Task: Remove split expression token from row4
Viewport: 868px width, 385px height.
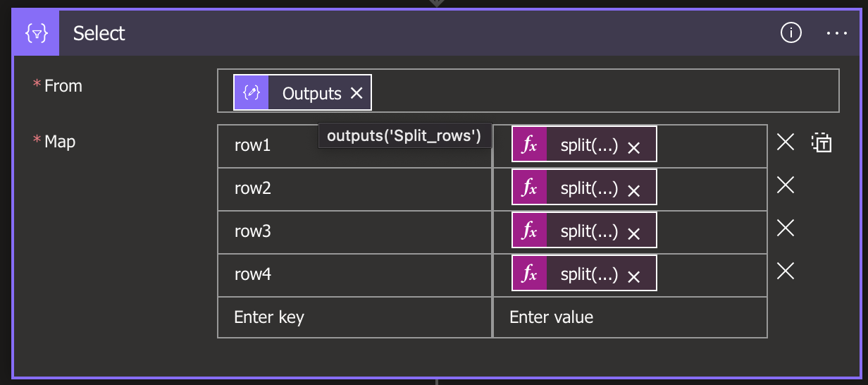Action: 633,277
